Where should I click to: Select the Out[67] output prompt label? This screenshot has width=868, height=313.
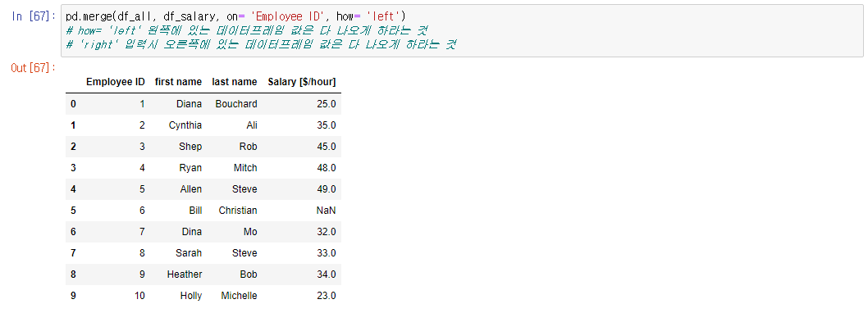pyautogui.click(x=33, y=67)
